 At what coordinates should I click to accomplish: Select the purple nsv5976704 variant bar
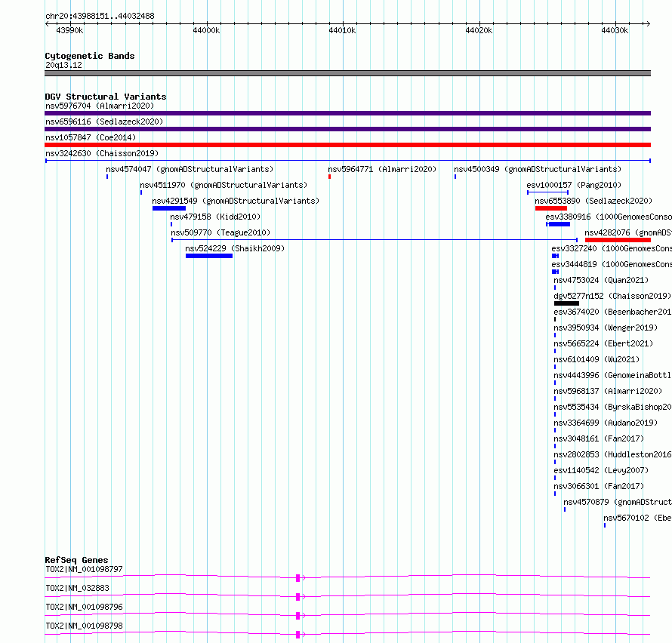pos(347,113)
